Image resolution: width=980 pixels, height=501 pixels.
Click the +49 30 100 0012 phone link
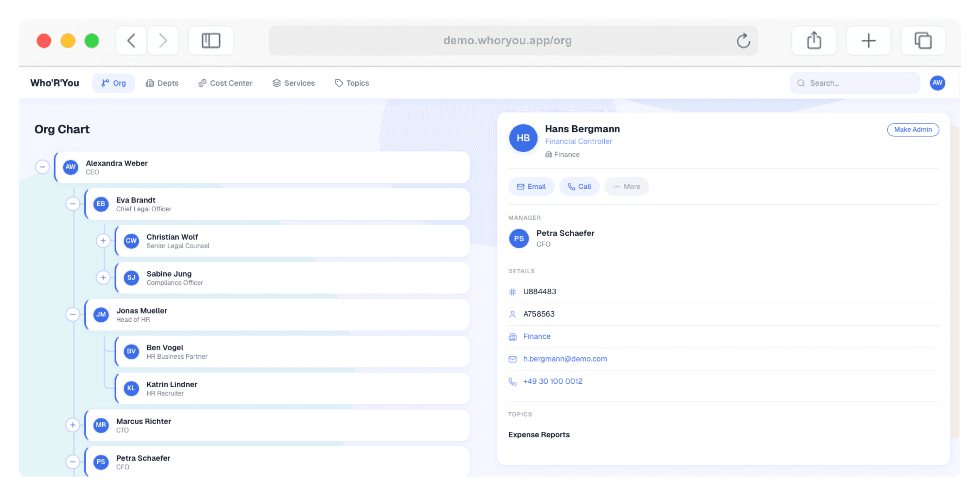(x=553, y=381)
